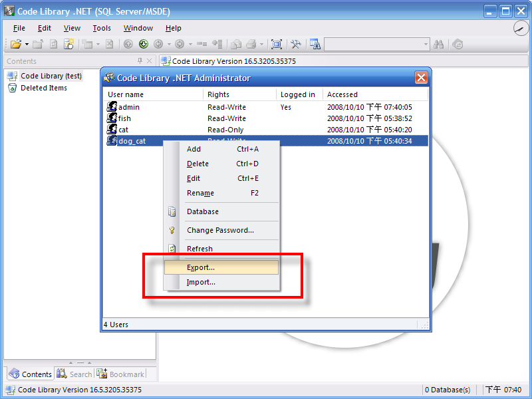Click the binoculars find icon
The image size is (532, 399).
coord(439,44)
